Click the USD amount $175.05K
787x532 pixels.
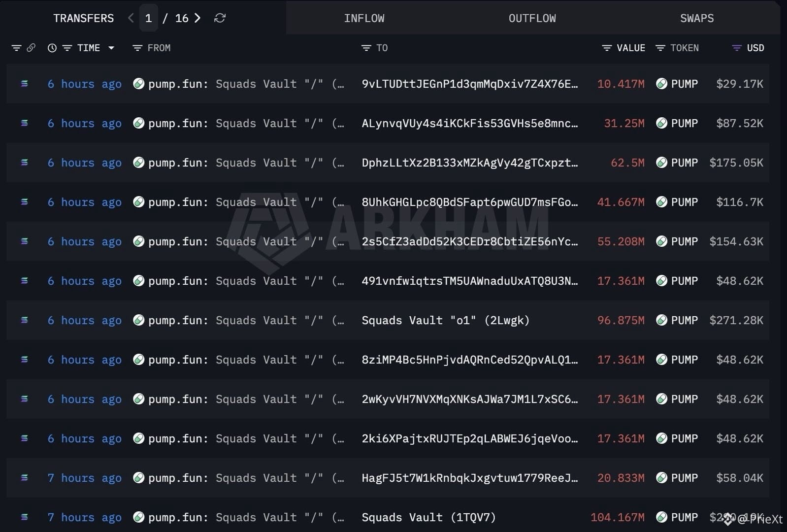coord(736,163)
